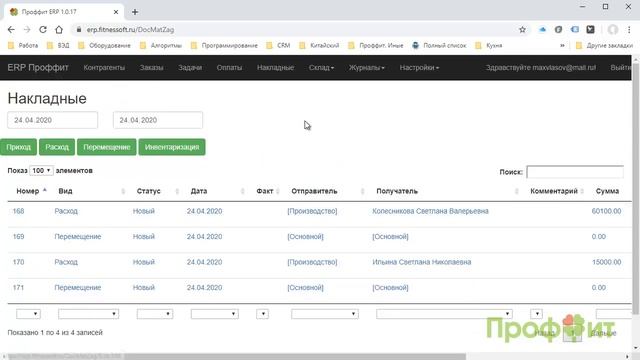Open the browser home page icon
Screen dimensions: 640x360
click(x=59, y=29)
